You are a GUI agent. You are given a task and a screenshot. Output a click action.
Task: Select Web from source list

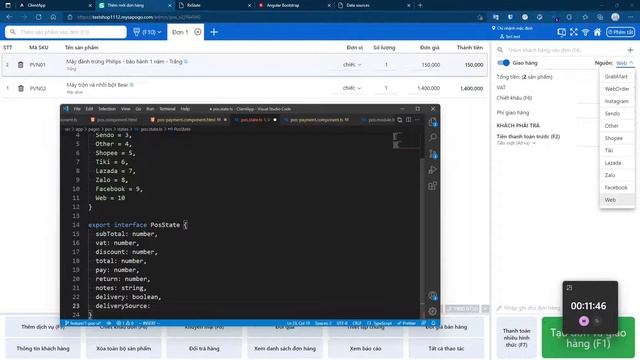coord(617,200)
